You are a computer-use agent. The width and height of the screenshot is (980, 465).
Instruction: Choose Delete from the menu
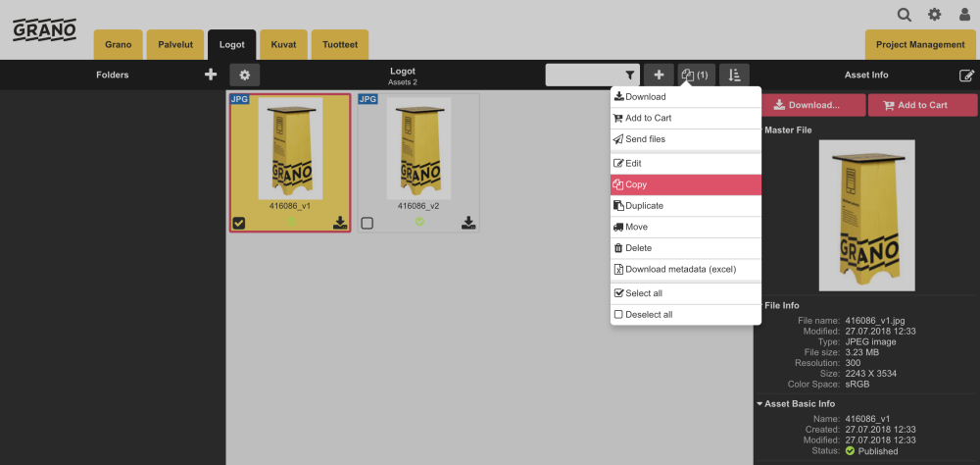(686, 248)
